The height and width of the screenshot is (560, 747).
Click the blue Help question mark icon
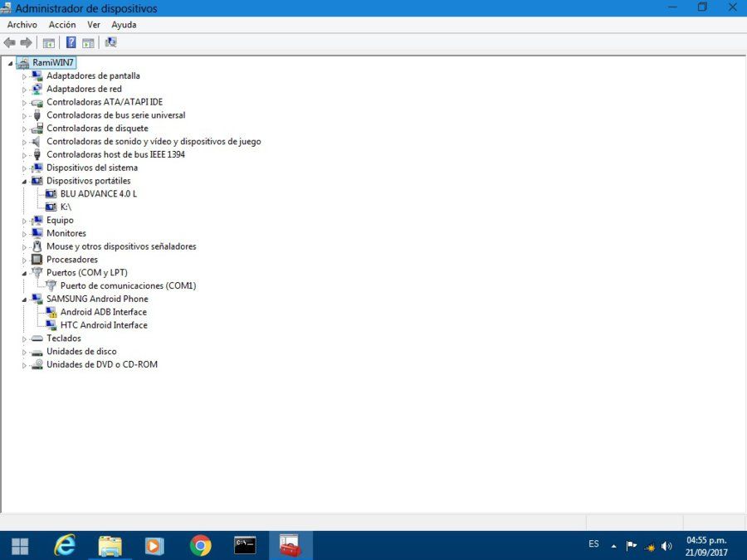[71, 42]
